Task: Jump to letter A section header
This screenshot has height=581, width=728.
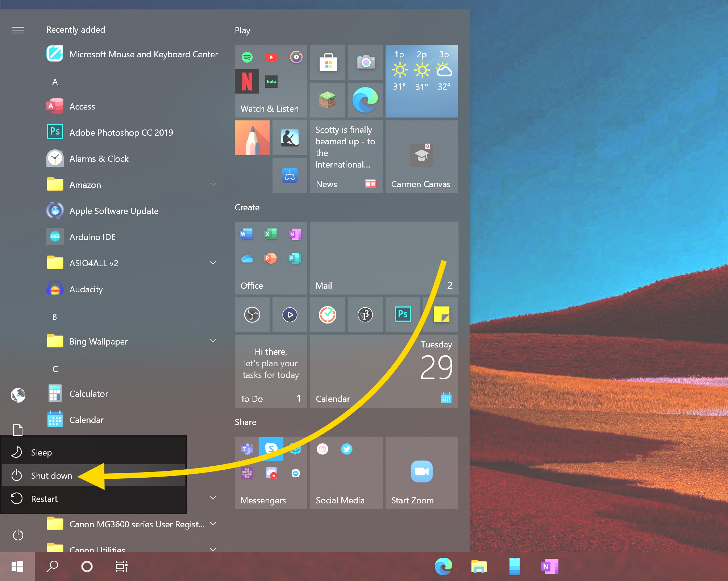Action: (x=55, y=82)
